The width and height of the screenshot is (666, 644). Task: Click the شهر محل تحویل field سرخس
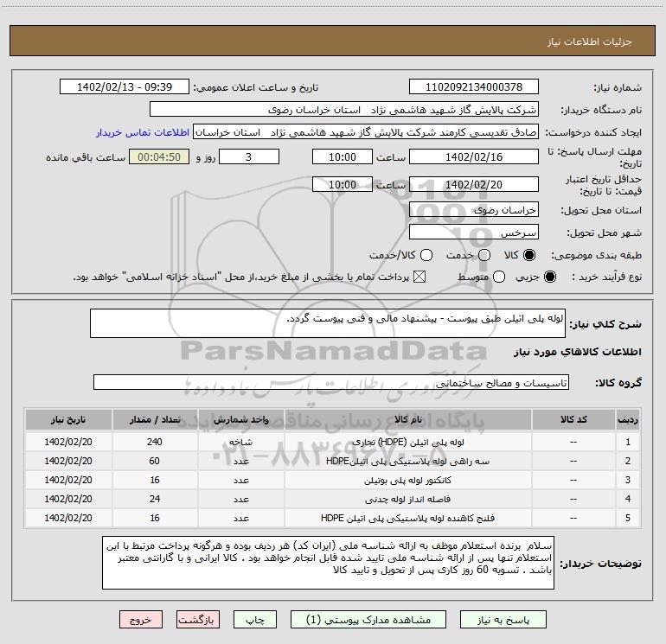pyautogui.click(x=474, y=233)
